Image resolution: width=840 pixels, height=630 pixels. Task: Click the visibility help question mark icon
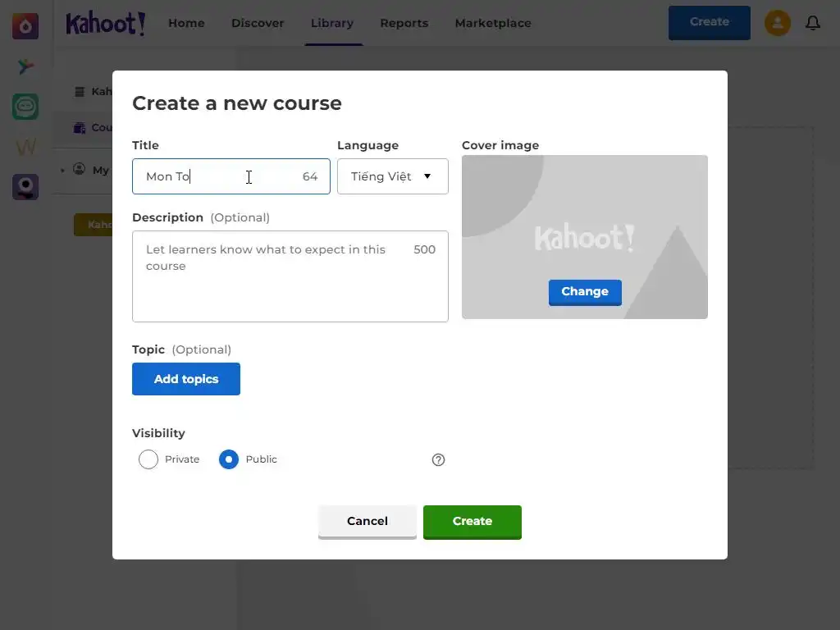[x=438, y=459]
